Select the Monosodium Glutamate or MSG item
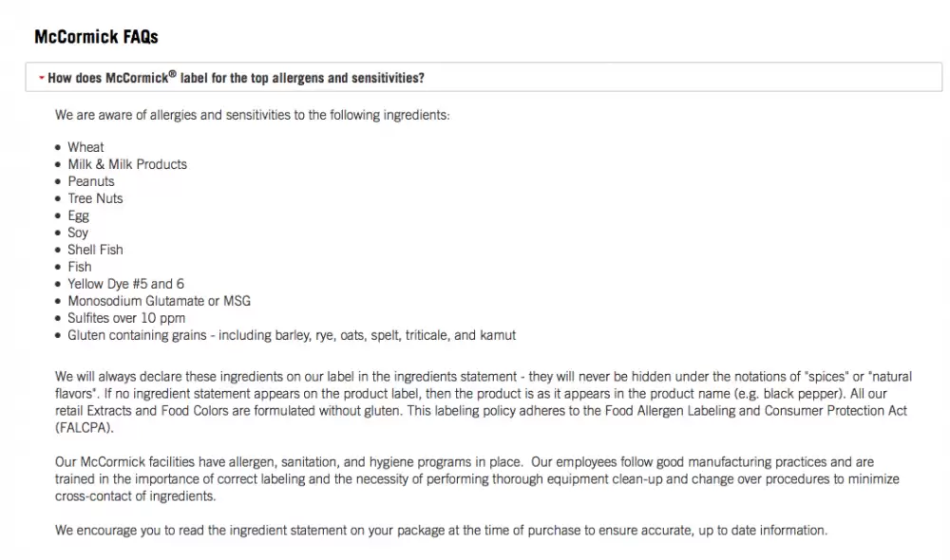 pos(160,301)
